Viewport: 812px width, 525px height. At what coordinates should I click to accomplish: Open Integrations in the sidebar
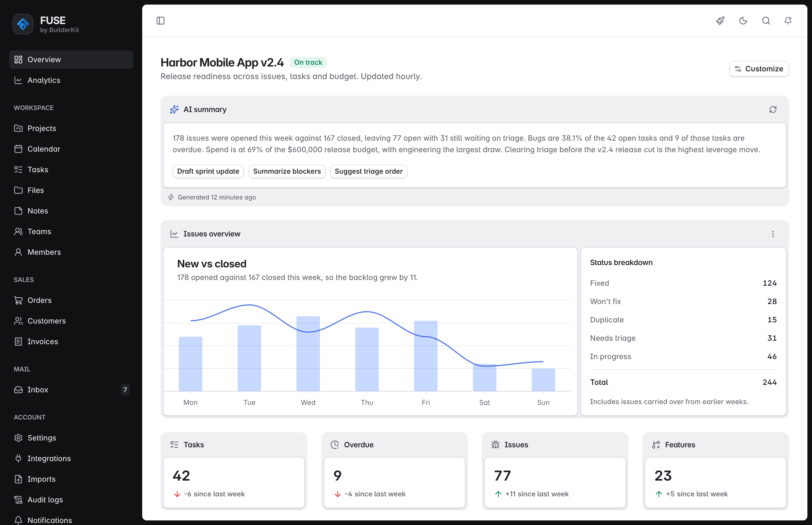(71, 459)
